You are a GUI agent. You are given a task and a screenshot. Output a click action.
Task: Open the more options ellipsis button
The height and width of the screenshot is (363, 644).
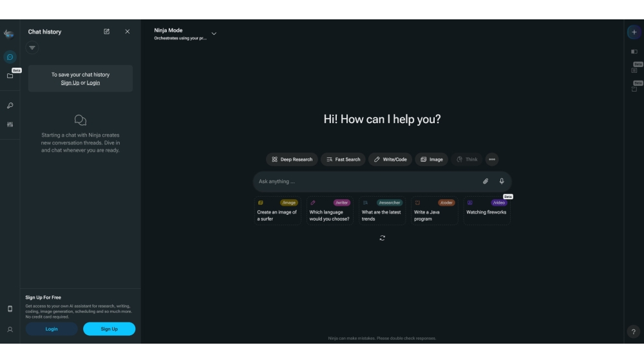492,159
